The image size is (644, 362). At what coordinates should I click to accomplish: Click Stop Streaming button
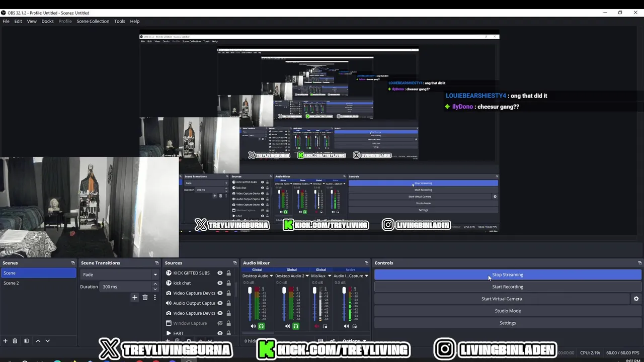(508, 275)
